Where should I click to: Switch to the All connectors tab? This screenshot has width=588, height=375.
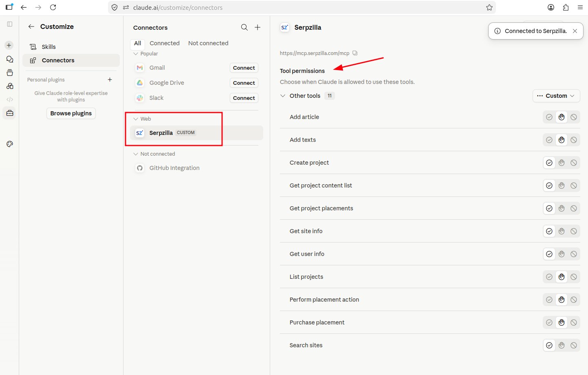click(x=138, y=43)
